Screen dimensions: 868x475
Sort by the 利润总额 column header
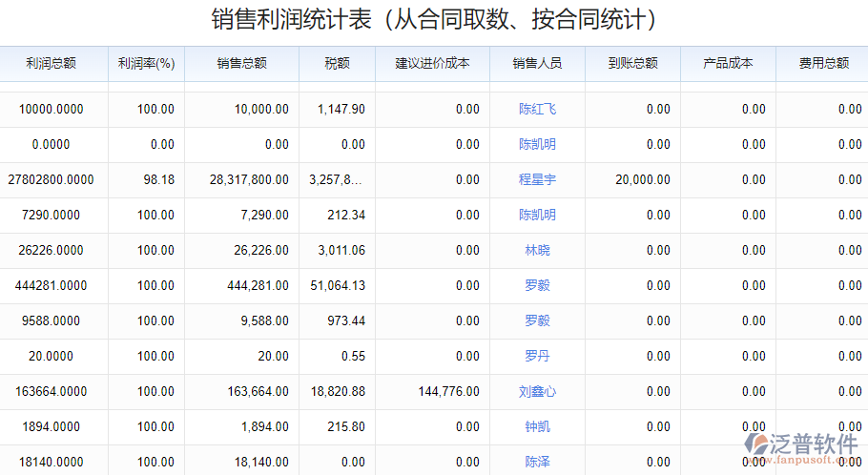pyautogui.click(x=52, y=64)
